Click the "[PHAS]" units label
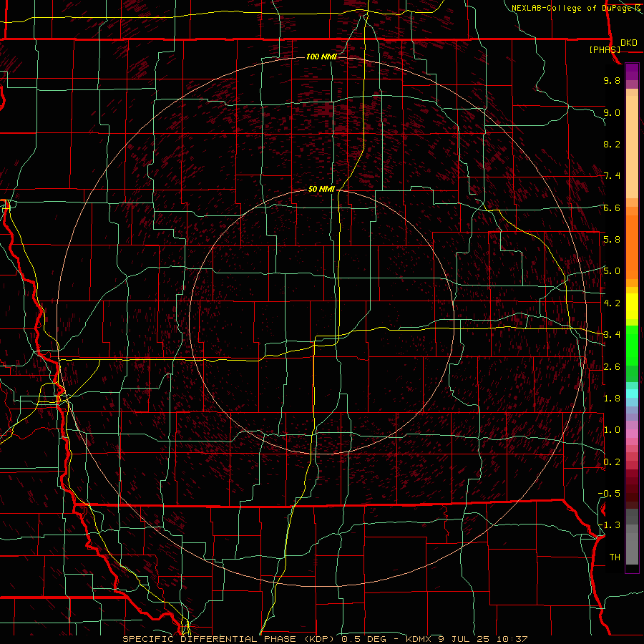 [605, 49]
